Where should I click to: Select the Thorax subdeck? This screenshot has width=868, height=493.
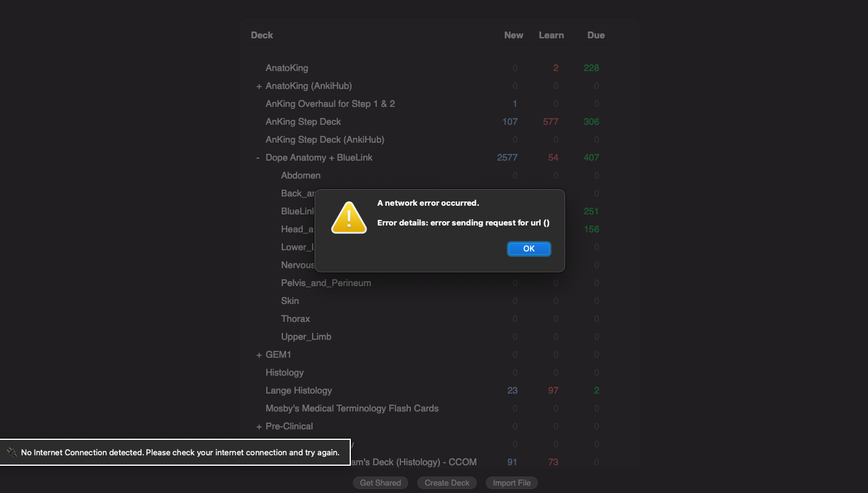[x=295, y=319]
